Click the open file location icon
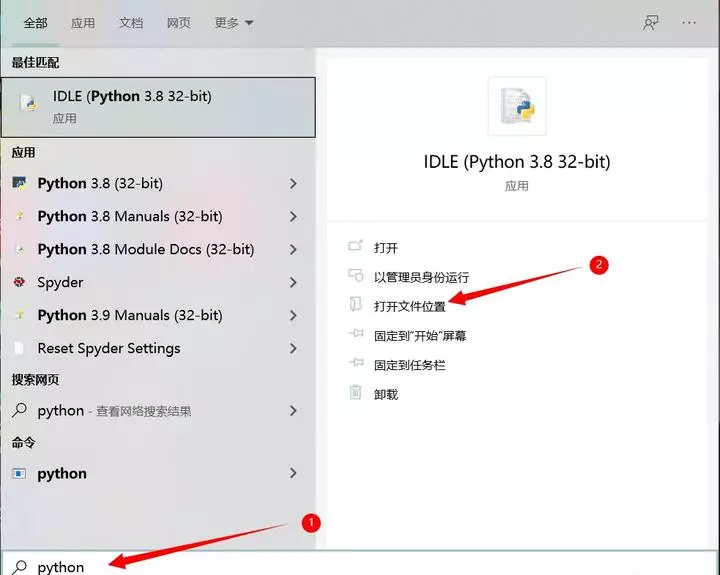720x575 pixels. pos(355,304)
